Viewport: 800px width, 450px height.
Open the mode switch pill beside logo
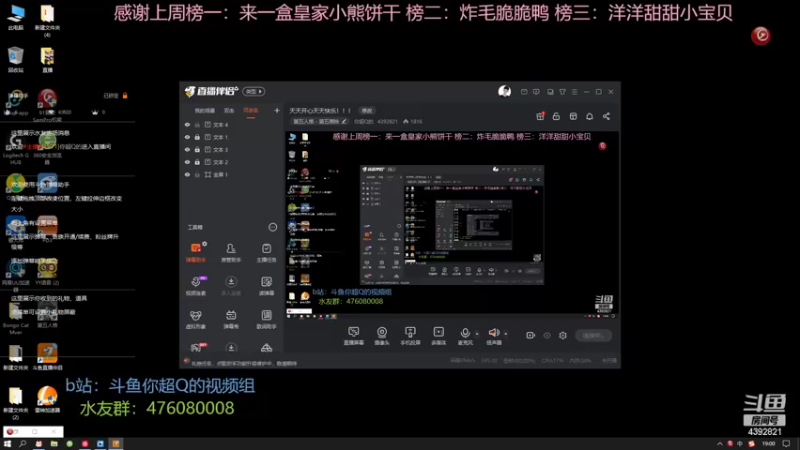[x=254, y=91]
